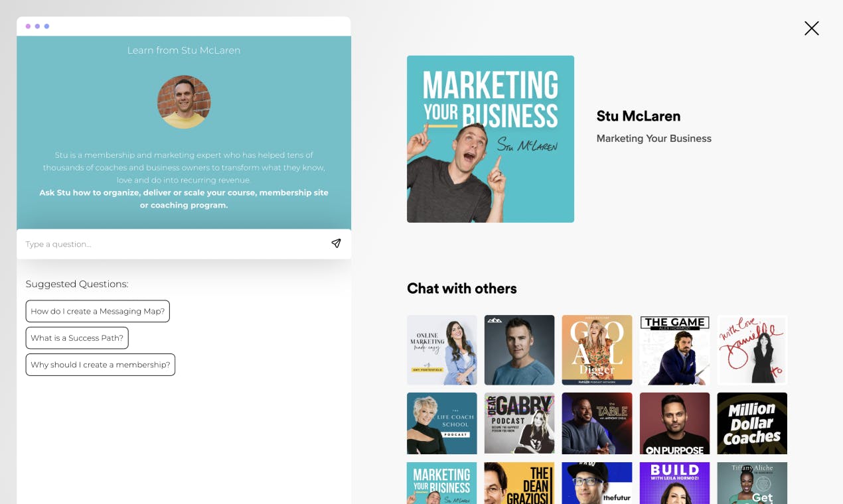This screenshot has height=504, width=843.
Task: Select small Marketing Your Business tile in grid
Action: point(442,483)
